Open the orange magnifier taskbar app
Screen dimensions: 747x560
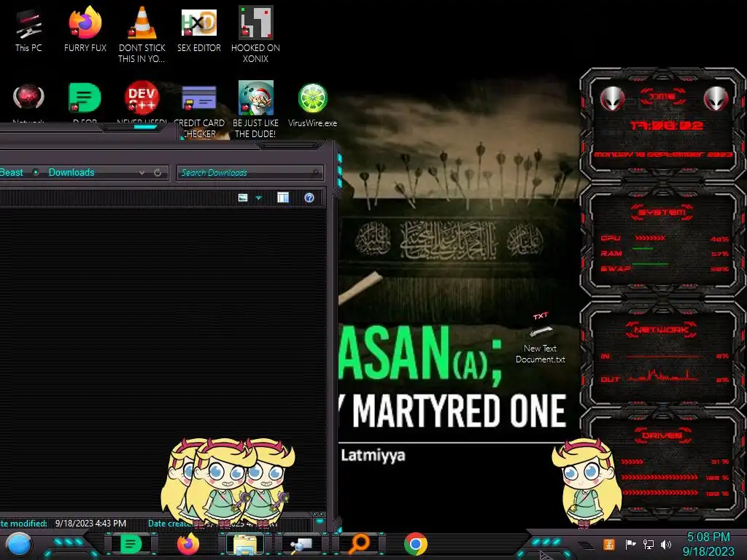[x=359, y=544]
